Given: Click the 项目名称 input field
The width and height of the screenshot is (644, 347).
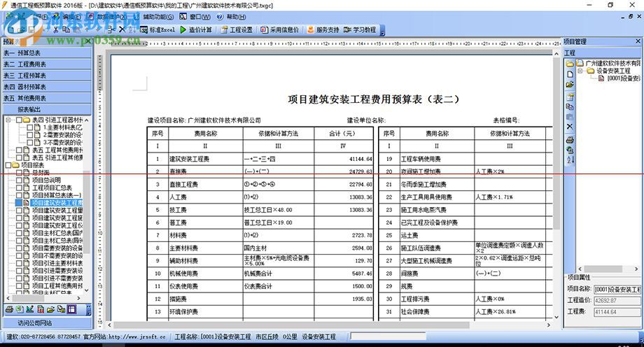Looking at the screenshot, I should (x=617, y=289).
